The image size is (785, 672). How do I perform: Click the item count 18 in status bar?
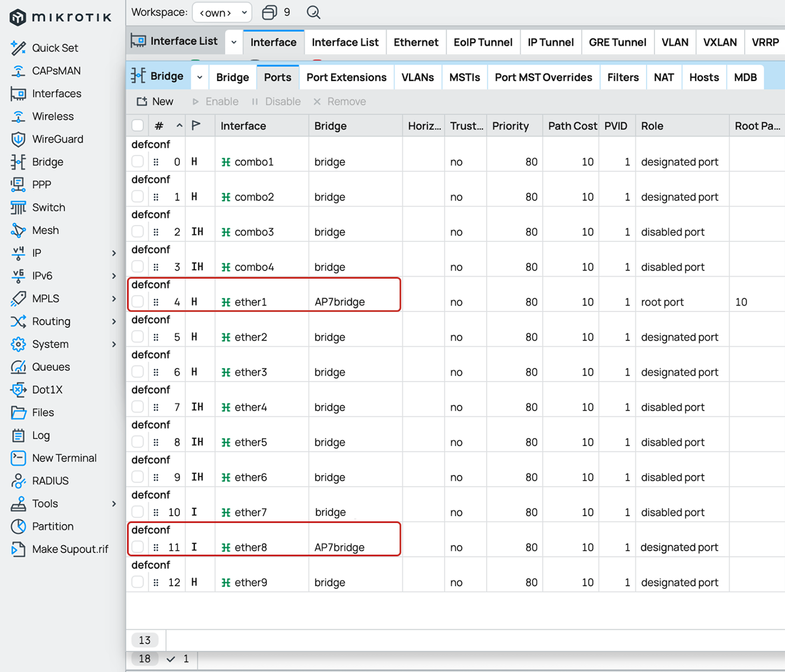pos(145,659)
